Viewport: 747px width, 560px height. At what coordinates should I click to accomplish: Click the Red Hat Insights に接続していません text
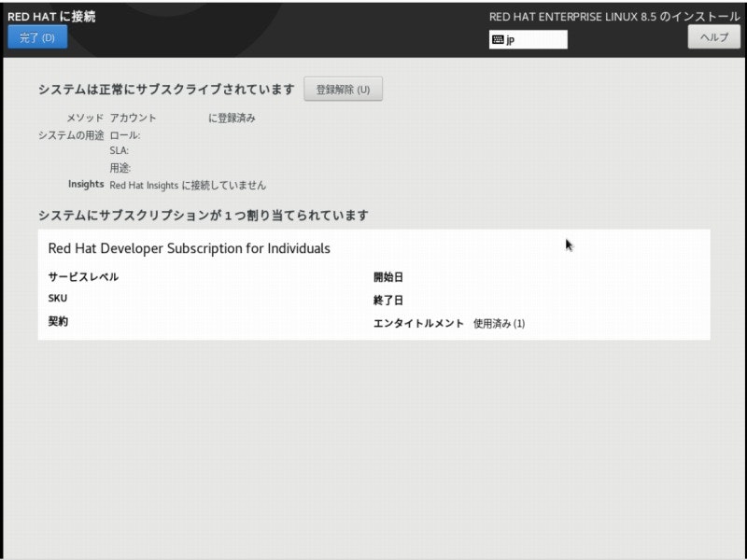[x=188, y=185]
